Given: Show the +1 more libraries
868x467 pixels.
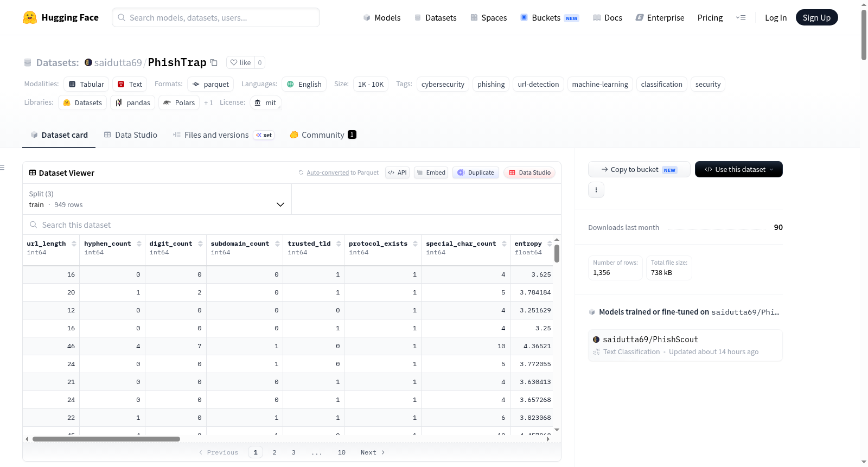Looking at the screenshot, I should click(208, 103).
